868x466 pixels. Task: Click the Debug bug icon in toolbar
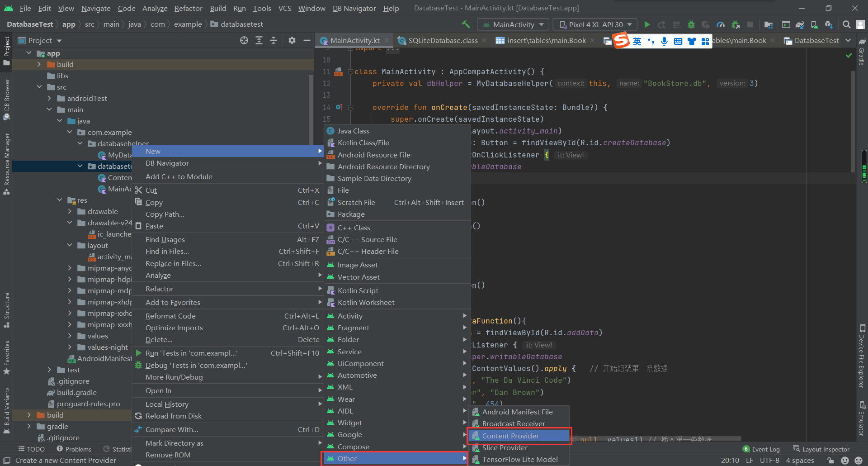pos(691,24)
